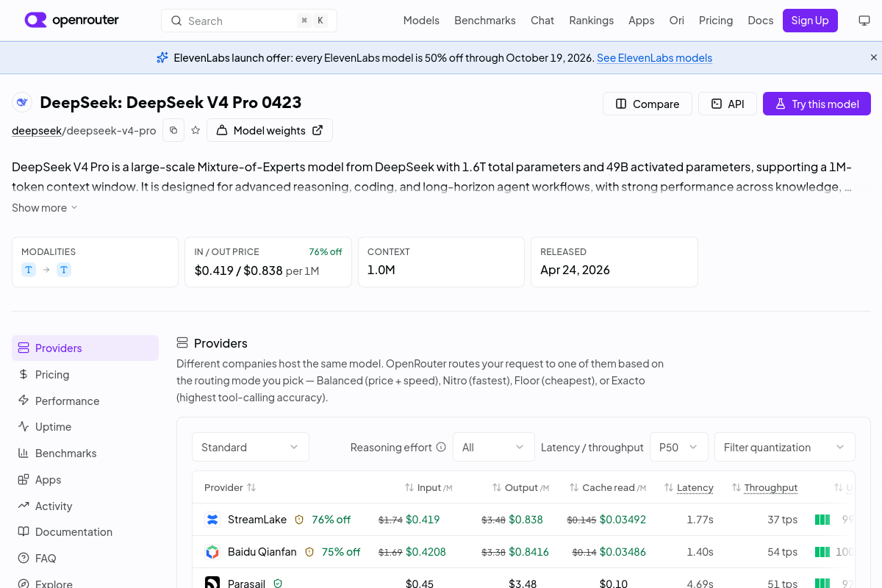Select Activity in the sidebar
Image resolution: width=882 pixels, height=588 pixels.
85,506
